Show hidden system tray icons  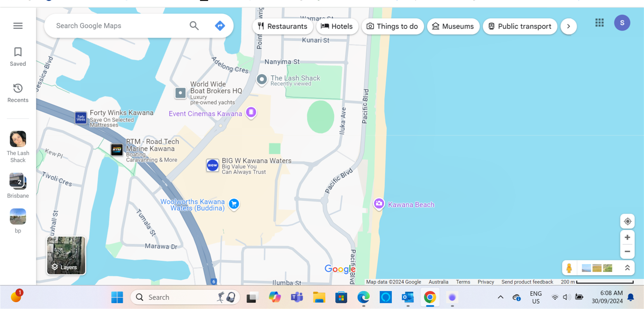tap(500, 297)
